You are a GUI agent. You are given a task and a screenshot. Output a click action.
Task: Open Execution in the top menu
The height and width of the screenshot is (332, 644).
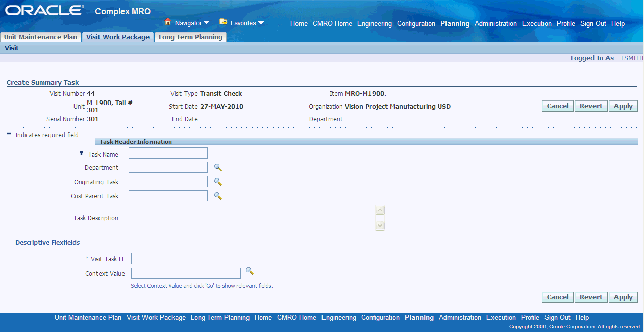click(537, 24)
